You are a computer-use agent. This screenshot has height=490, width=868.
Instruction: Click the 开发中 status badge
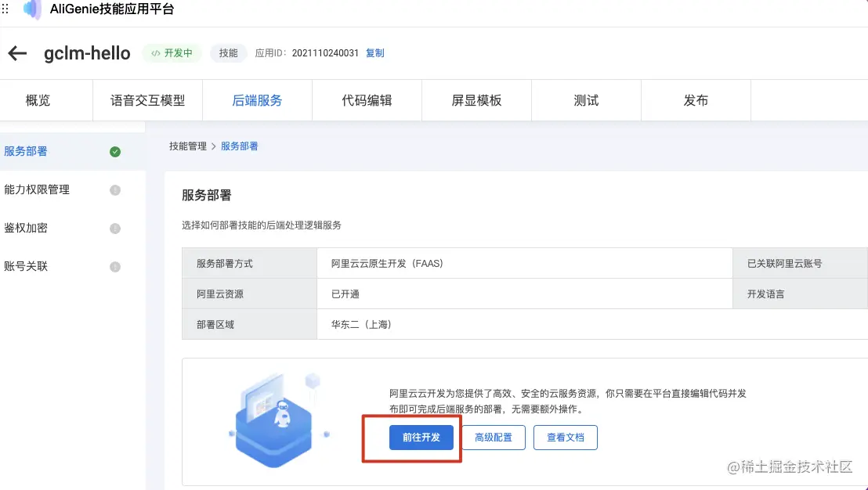172,53
